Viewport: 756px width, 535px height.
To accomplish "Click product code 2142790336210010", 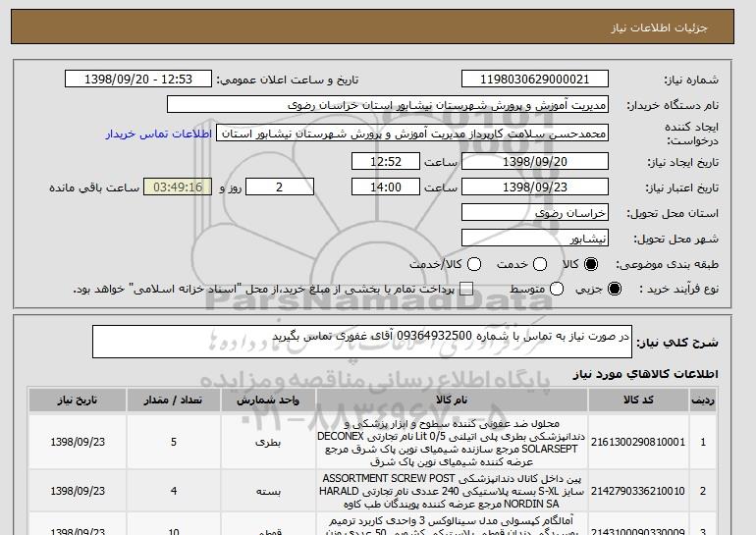I will 638,491.
